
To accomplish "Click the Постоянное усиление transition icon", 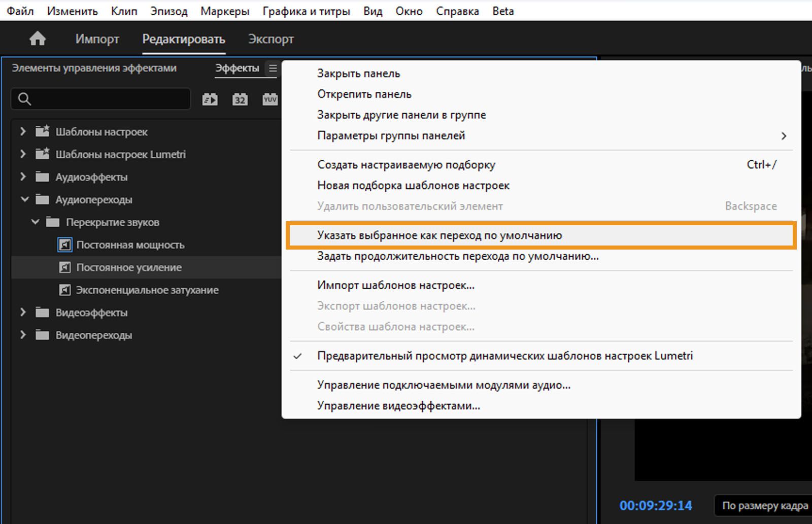I will [x=65, y=267].
